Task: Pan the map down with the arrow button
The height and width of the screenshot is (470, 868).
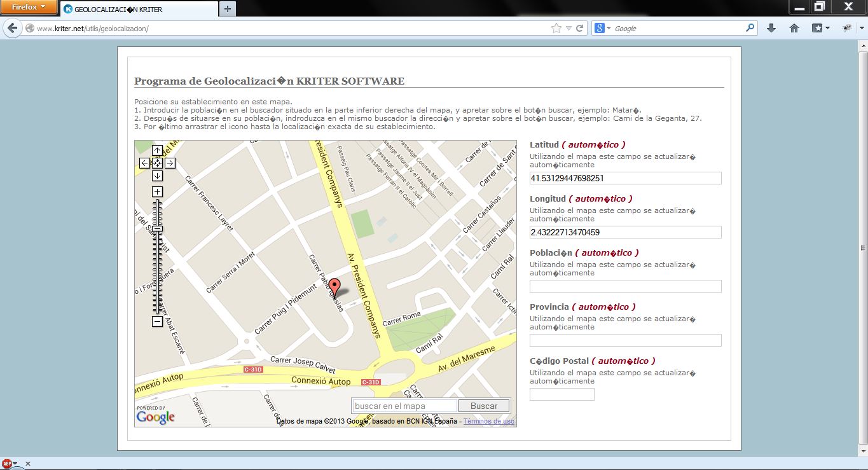Action: coord(157,176)
